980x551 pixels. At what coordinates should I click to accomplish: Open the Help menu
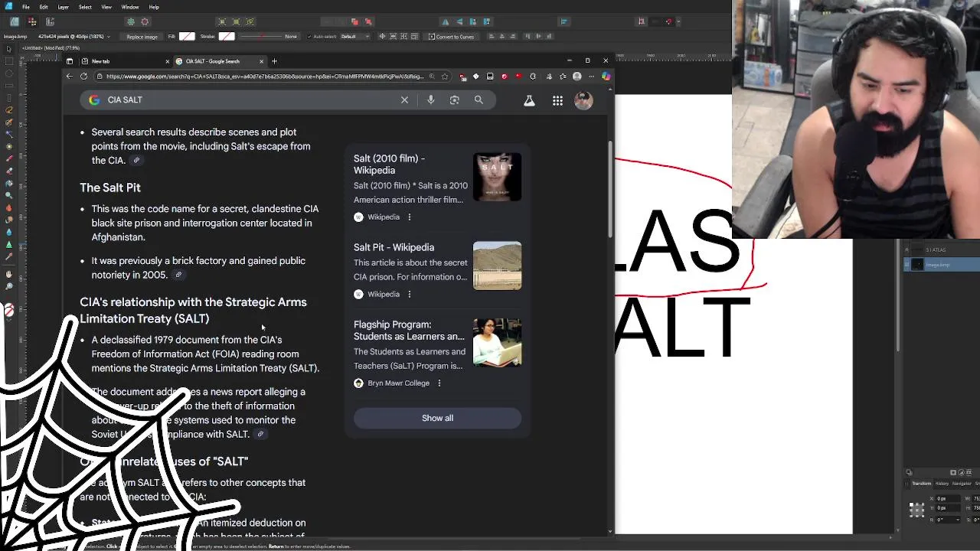click(154, 7)
